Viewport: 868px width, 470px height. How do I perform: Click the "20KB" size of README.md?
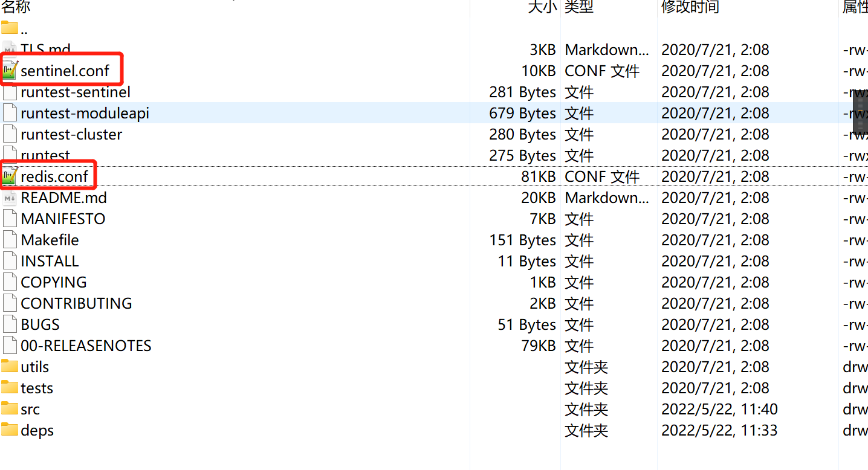[x=539, y=198]
